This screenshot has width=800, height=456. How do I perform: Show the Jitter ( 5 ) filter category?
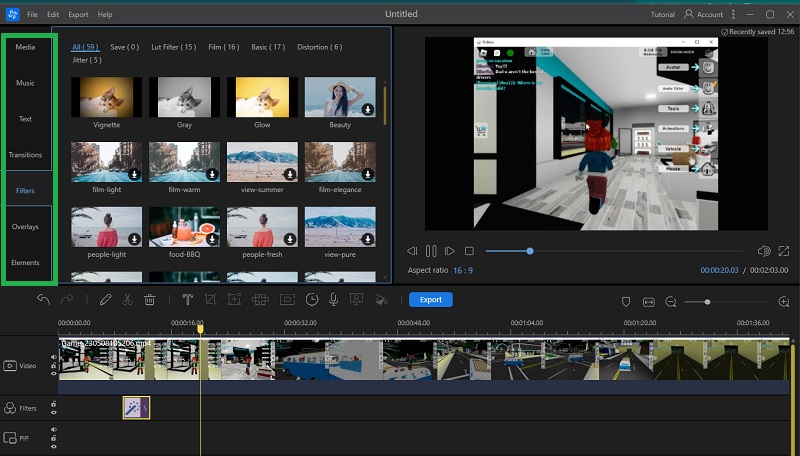[87, 60]
